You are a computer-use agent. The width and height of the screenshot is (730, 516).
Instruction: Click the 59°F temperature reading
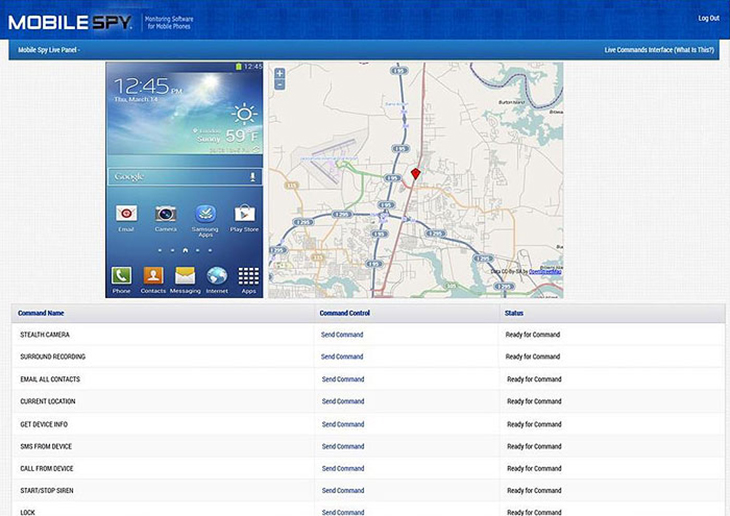pyautogui.click(x=241, y=136)
